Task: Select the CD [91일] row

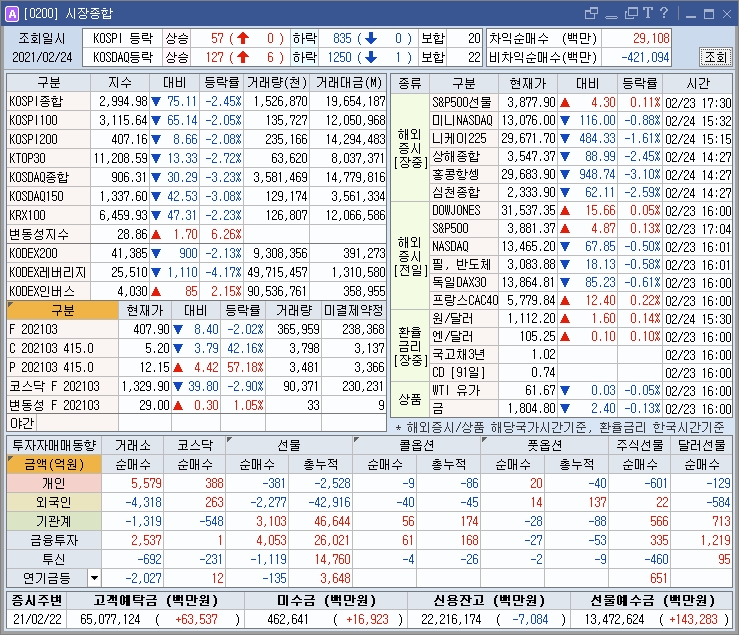Action: pyautogui.click(x=581, y=372)
